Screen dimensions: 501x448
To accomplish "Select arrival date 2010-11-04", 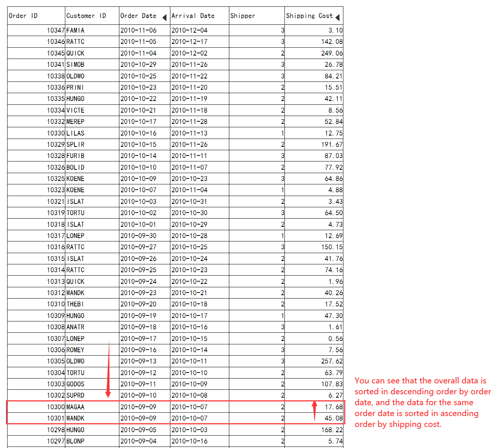I will pyautogui.click(x=200, y=190).
